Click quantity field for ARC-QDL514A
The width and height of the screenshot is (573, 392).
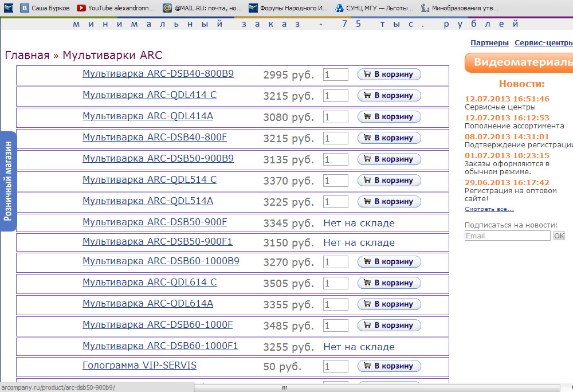click(x=335, y=202)
